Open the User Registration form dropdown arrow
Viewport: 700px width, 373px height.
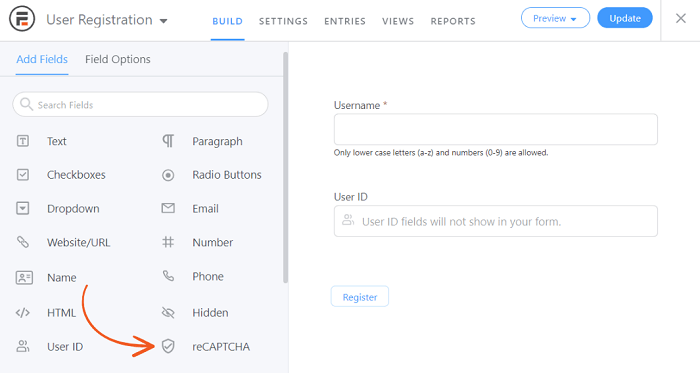pyautogui.click(x=163, y=21)
